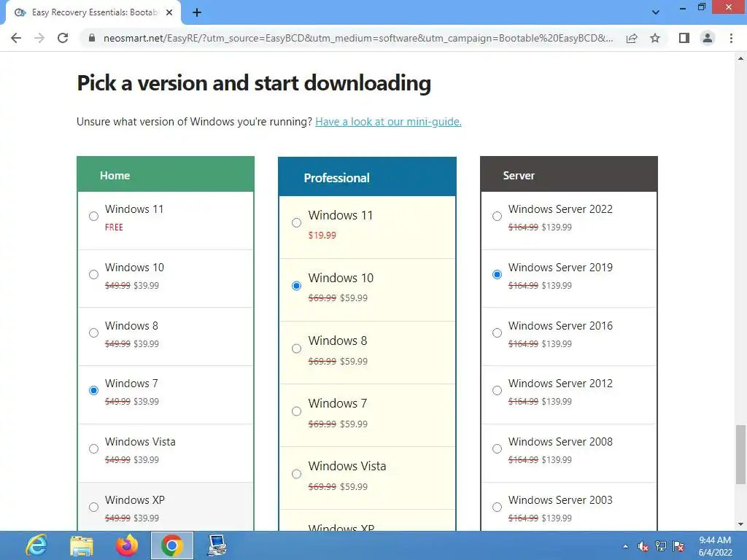
Task: Go back to the previous page
Action: pyautogui.click(x=16, y=38)
